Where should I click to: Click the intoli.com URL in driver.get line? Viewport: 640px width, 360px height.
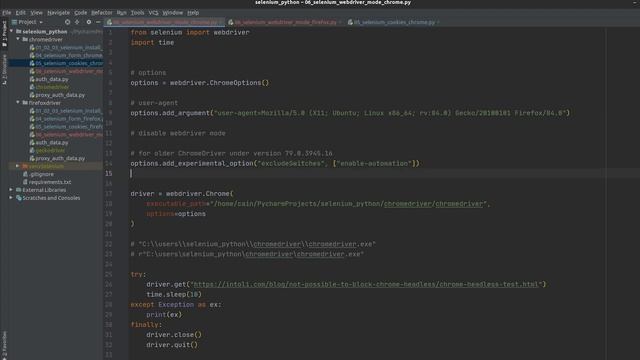coord(366,284)
